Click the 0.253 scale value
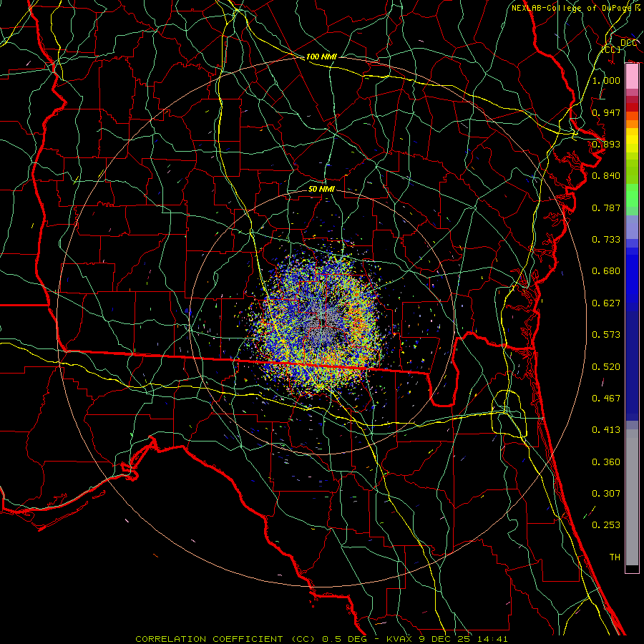 click(606, 525)
